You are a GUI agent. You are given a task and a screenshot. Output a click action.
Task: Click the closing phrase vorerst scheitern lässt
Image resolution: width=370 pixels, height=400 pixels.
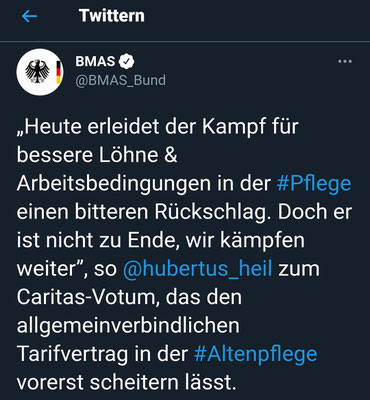pos(126,382)
